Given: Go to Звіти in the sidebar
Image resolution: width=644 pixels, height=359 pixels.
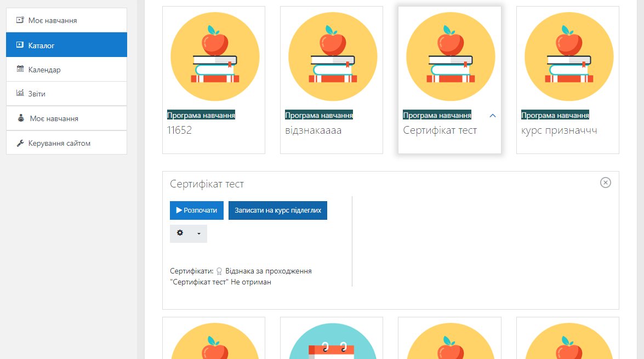Looking at the screenshot, I should pos(66,94).
